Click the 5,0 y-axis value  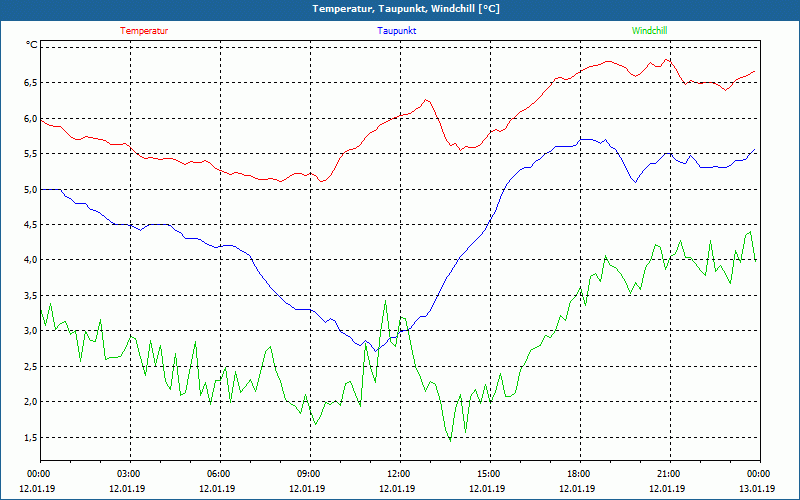pyautogui.click(x=32, y=189)
